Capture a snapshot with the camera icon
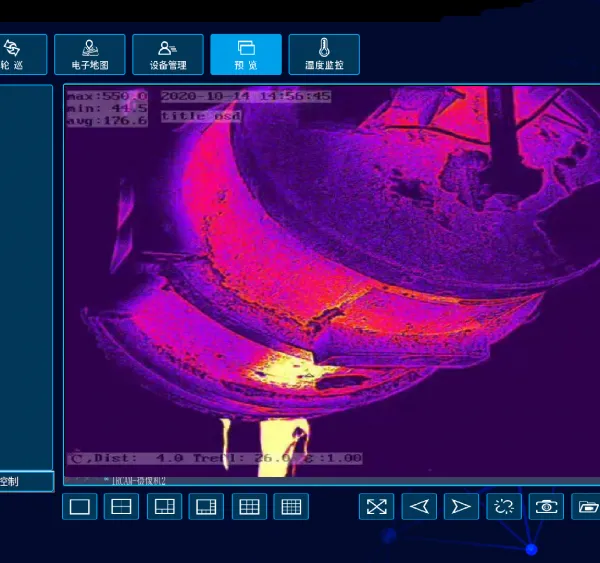The image size is (600, 563). pyautogui.click(x=546, y=507)
